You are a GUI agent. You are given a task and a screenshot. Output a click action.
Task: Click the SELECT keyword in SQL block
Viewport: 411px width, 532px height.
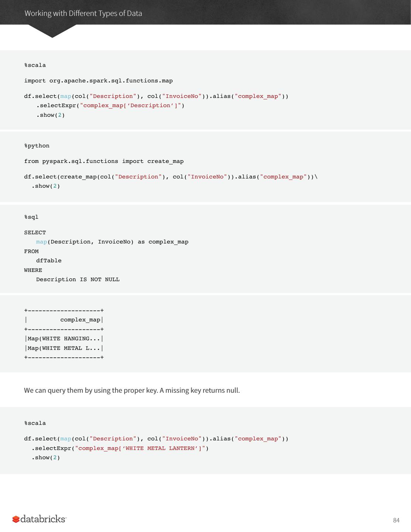coord(35,233)
